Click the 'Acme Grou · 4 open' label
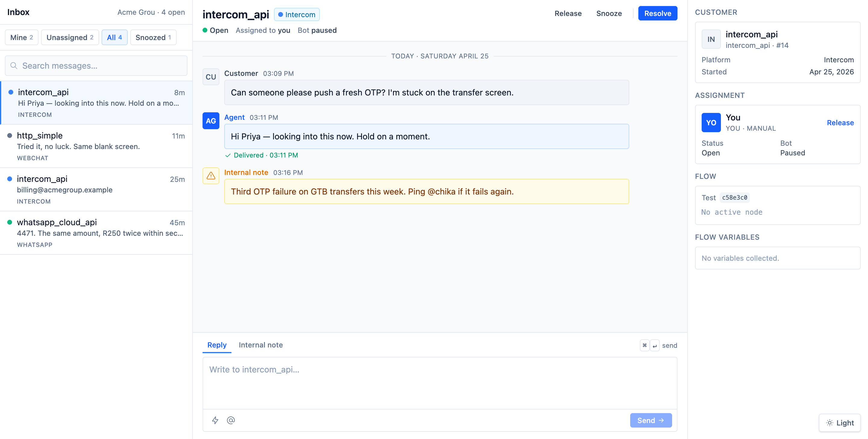 click(151, 12)
